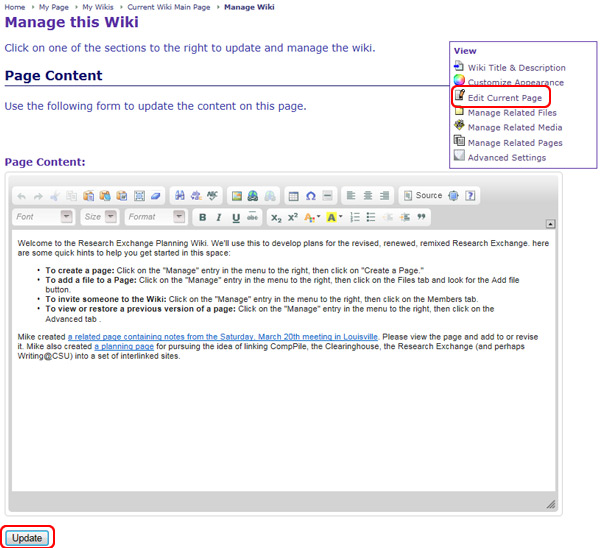The image size is (600, 548).
Task: Center align text icon
Action: (368, 196)
